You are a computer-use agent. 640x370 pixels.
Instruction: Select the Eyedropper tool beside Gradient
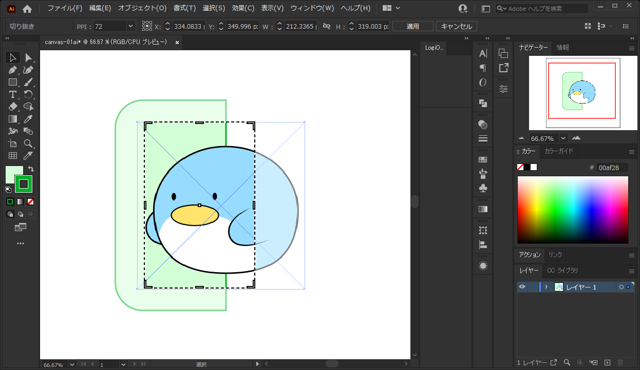click(x=28, y=119)
